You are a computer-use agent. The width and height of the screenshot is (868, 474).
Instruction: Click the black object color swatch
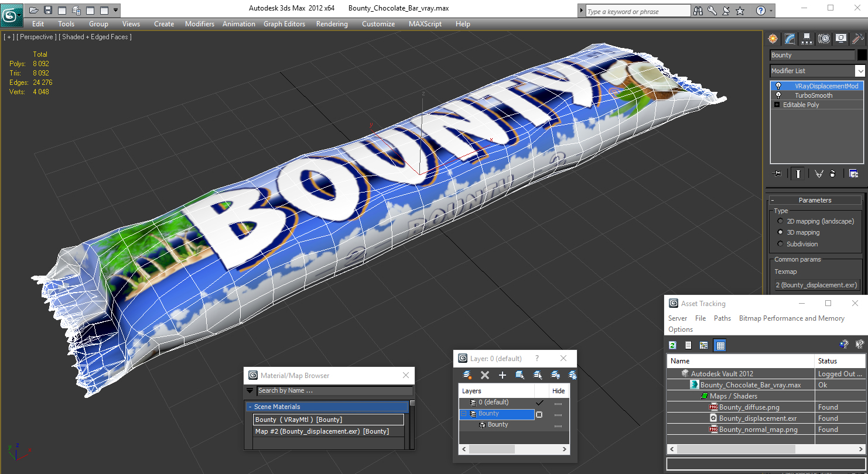point(862,55)
